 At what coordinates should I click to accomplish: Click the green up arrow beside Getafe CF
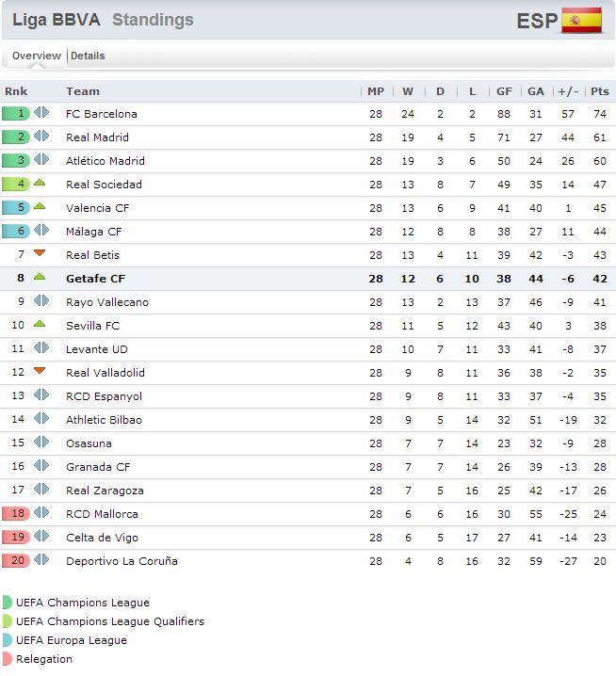pos(40,278)
